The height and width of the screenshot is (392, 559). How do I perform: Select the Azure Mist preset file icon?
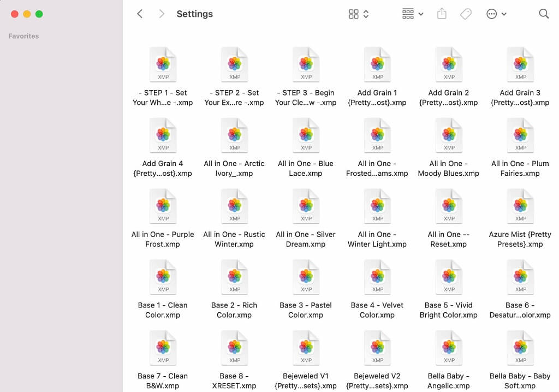pyautogui.click(x=520, y=206)
